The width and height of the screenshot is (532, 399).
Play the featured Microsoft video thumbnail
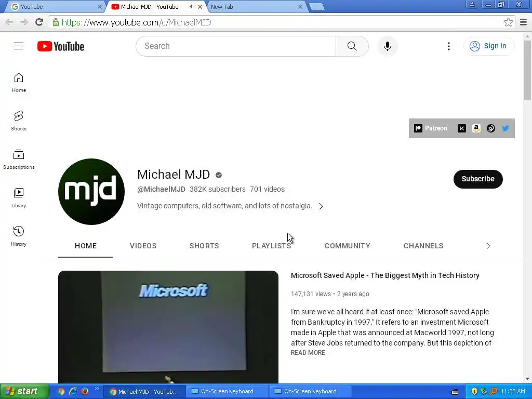[x=168, y=327]
